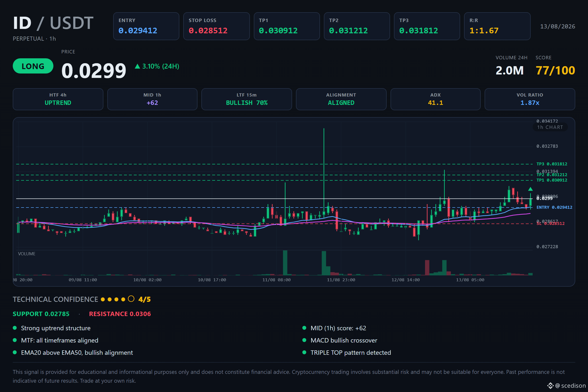Click the 0.027228 price axis label
588x392 pixels.
547,247
